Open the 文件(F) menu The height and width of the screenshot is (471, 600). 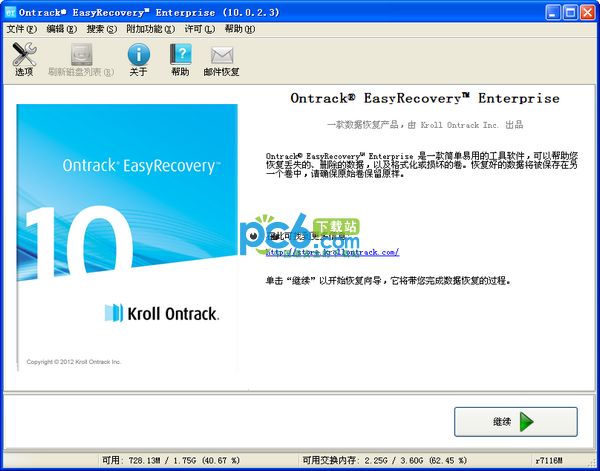point(21,29)
